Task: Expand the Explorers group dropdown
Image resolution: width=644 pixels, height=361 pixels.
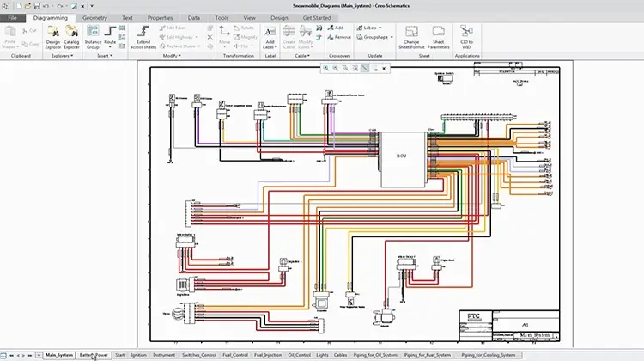Action: click(62, 56)
